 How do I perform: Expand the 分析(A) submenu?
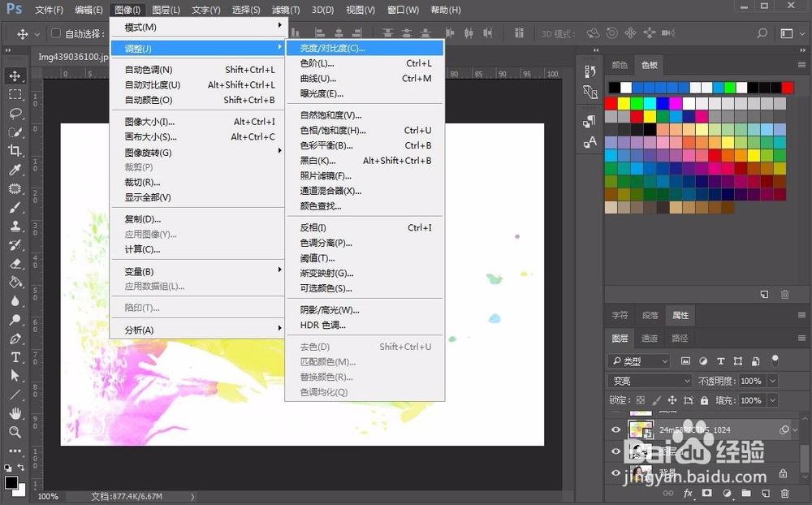click(197, 330)
